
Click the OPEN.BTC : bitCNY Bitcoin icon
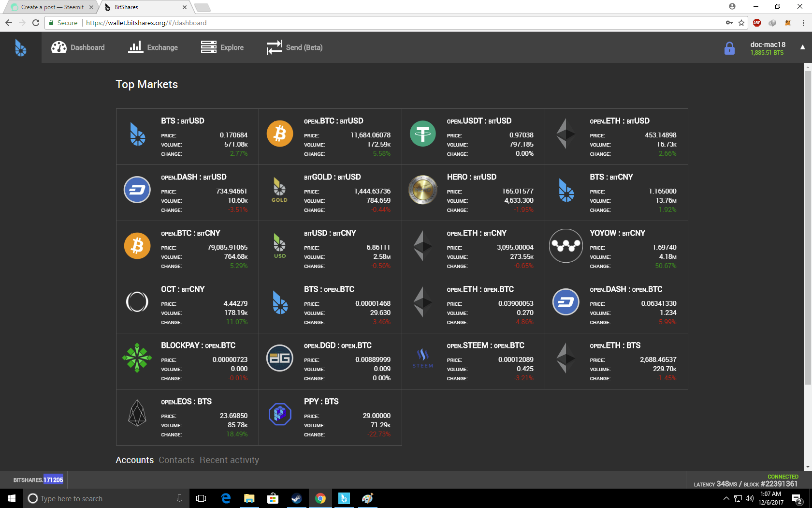tap(137, 246)
